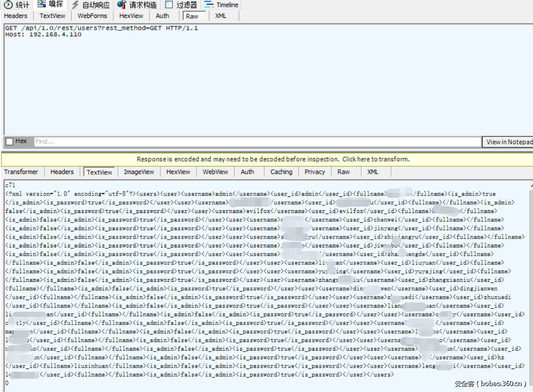Select the response Raw tab

[x=343, y=172]
